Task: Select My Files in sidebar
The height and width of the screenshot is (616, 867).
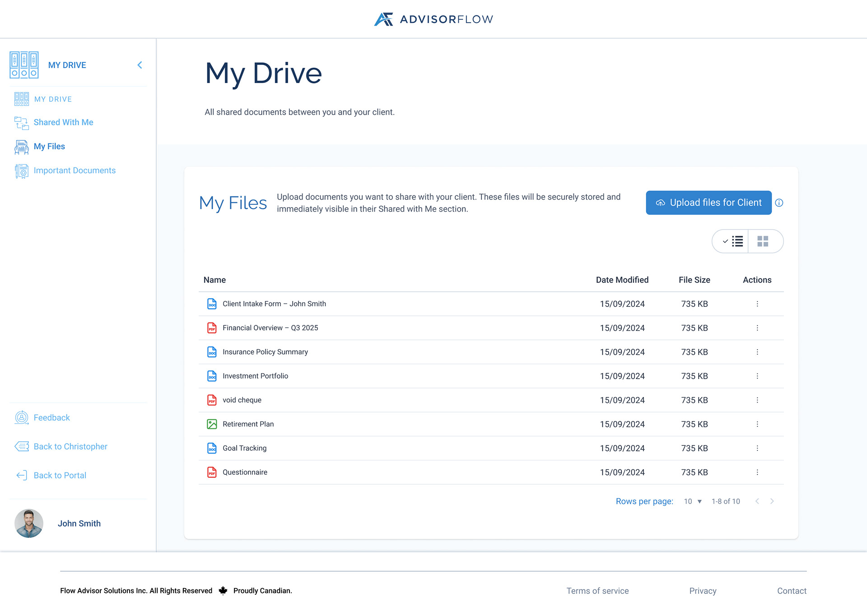Action: tap(49, 146)
